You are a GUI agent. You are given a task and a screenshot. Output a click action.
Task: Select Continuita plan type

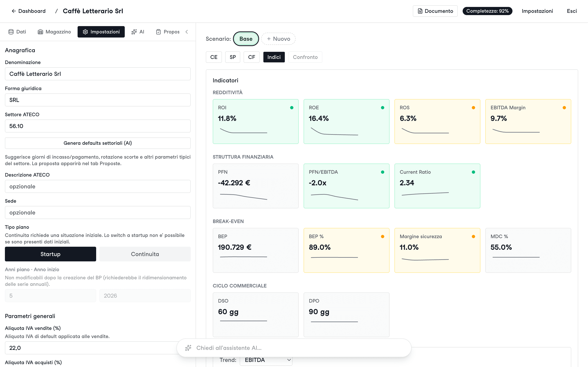coord(145,254)
